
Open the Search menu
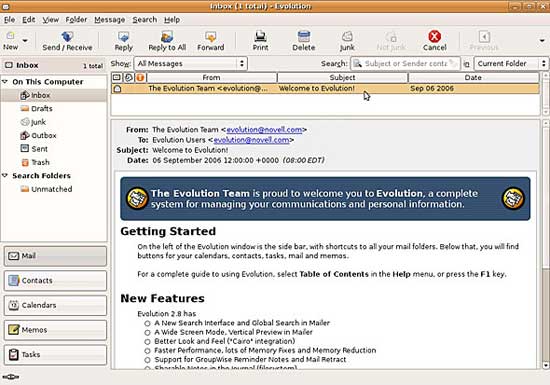(145, 20)
